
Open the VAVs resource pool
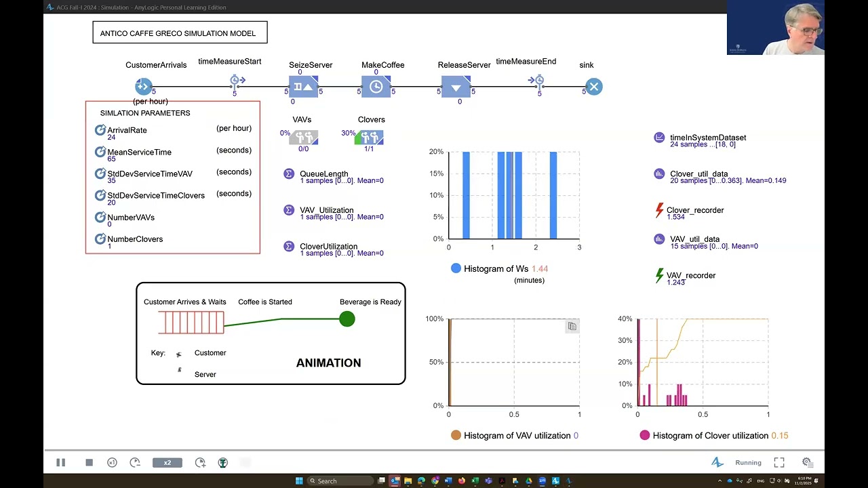303,137
